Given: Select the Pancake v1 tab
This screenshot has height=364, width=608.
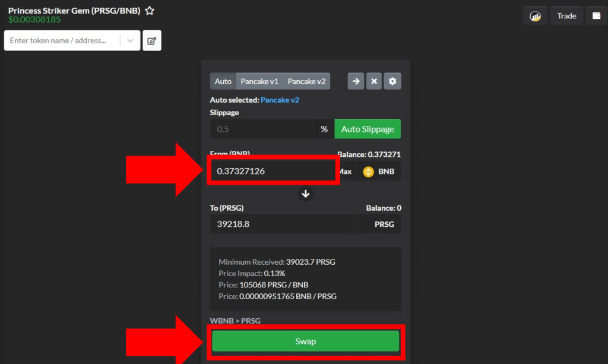Looking at the screenshot, I should 259,81.
